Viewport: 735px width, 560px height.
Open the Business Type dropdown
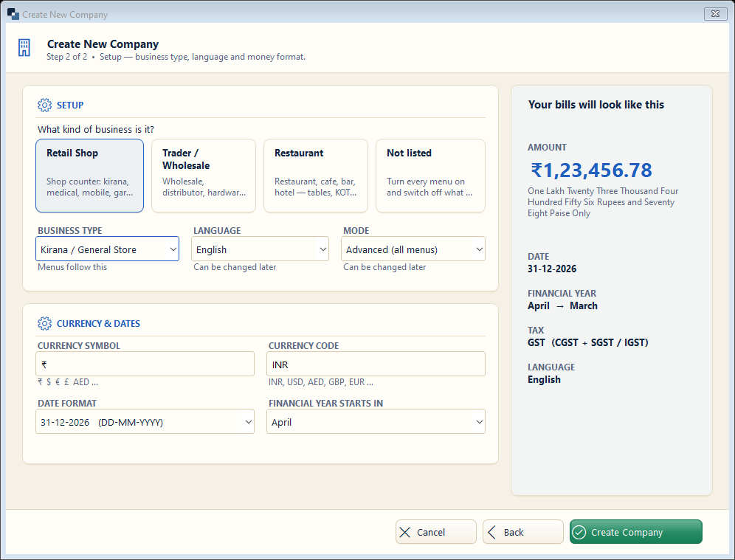point(107,249)
